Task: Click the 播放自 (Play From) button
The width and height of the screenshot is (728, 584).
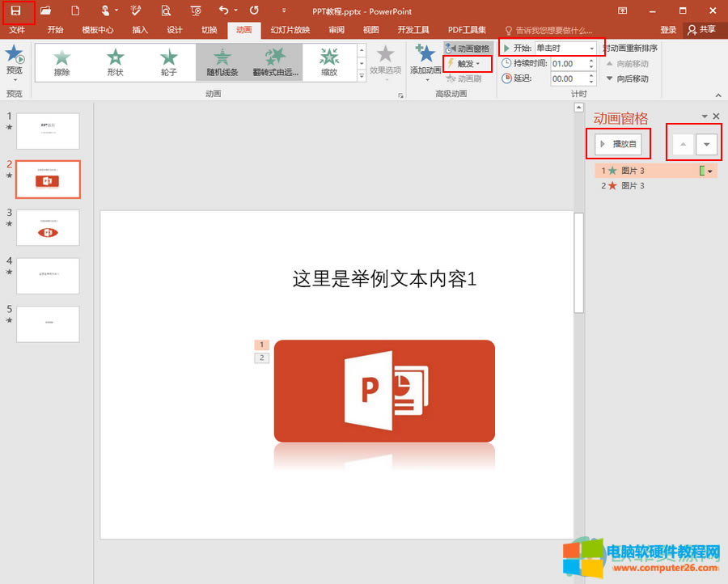Action: point(618,145)
